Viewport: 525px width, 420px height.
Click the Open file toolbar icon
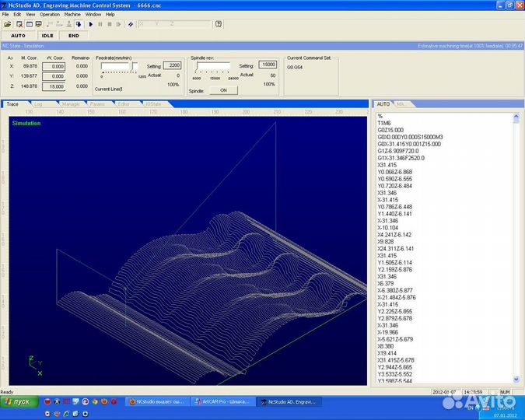8,24
